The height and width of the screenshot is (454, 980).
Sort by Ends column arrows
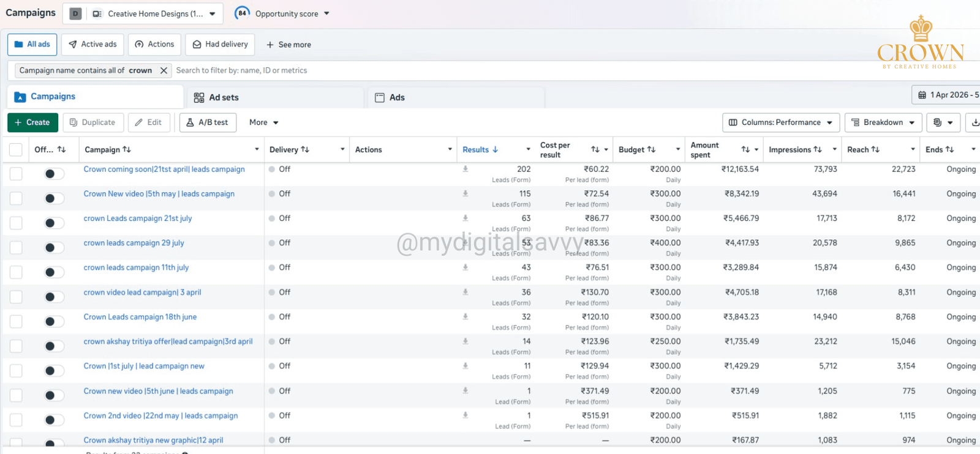tap(949, 149)
